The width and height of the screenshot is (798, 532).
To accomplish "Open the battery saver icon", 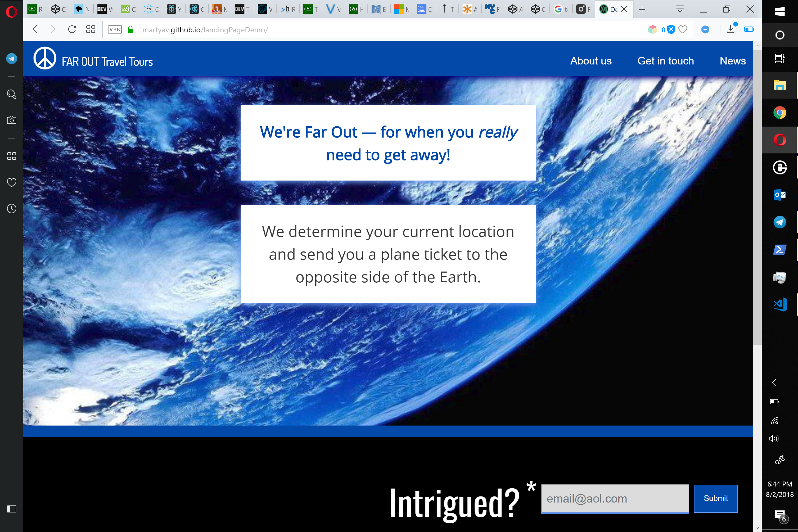I will pos(748,29).
